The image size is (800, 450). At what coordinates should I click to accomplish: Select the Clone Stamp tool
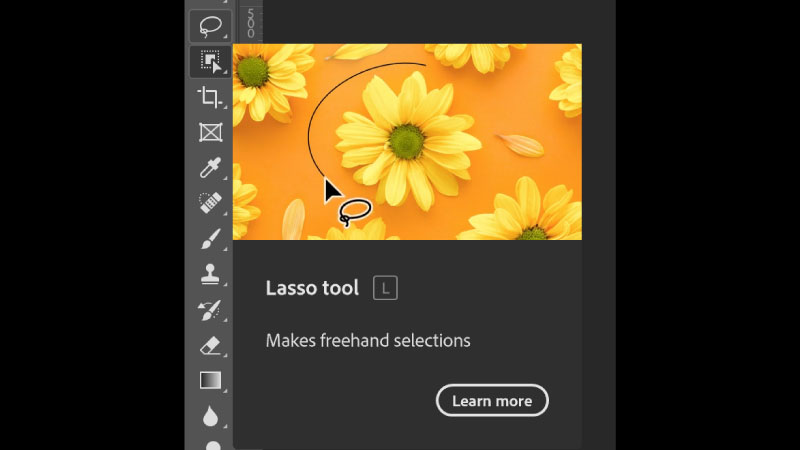pyautogui.click(x=210, y=273)
